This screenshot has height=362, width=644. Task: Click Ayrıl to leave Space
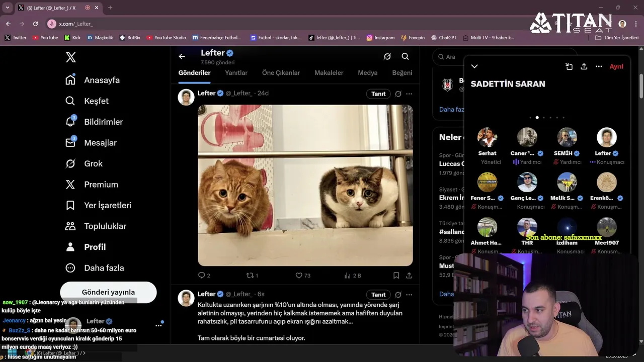pos(616,66)
